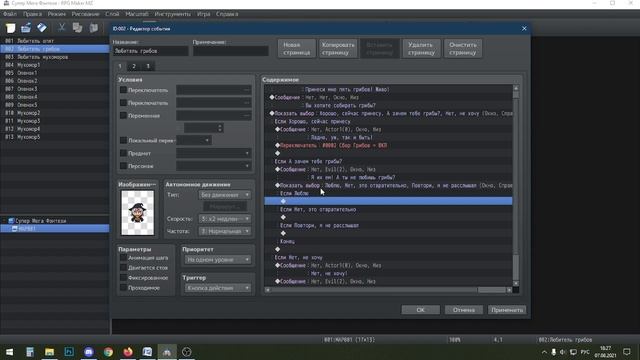Open the Скорость dropdown

pyautogui.click(x=224, y=219)
